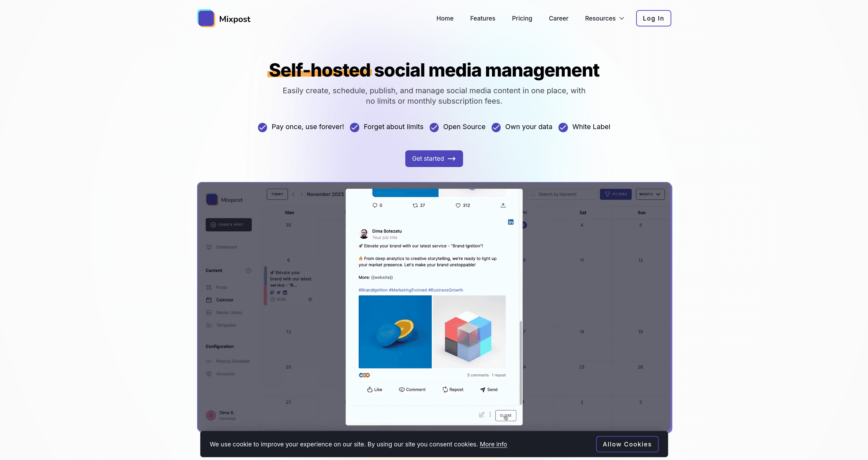Click the Log In button
868x460 pixels.
(x=653, y=18)
